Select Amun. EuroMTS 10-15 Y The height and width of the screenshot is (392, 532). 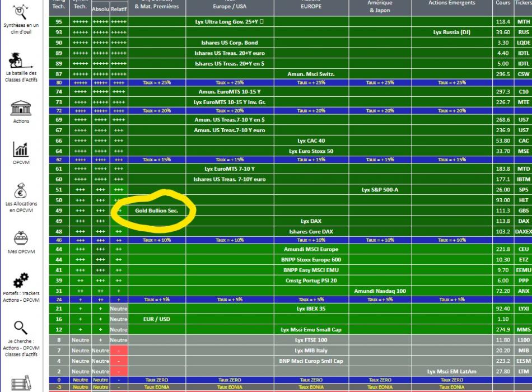point(230,92)
